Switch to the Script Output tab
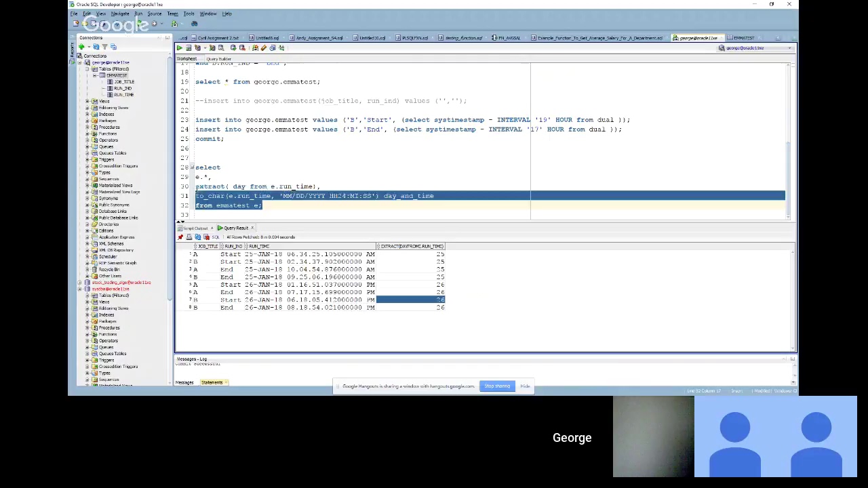 point(195,228)
